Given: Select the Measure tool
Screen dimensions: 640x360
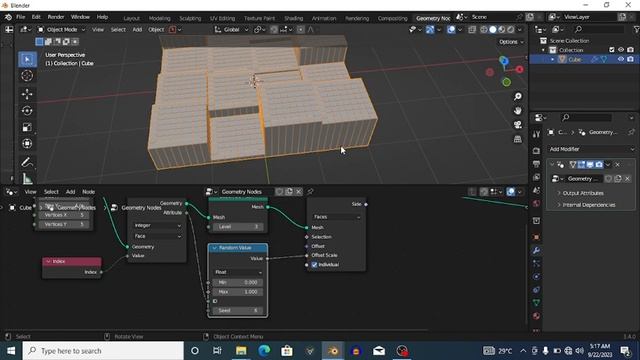Looking at the screenshot, I should (27, 178).
